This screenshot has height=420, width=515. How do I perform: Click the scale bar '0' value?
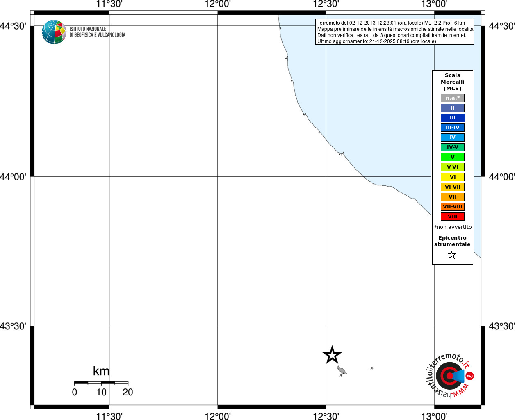click(x=75, y=392)
